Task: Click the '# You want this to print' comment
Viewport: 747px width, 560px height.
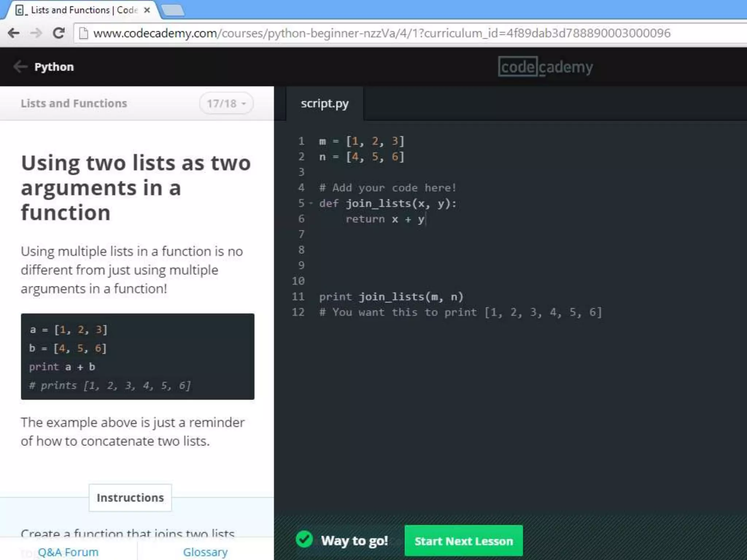Action: (460, 312)
